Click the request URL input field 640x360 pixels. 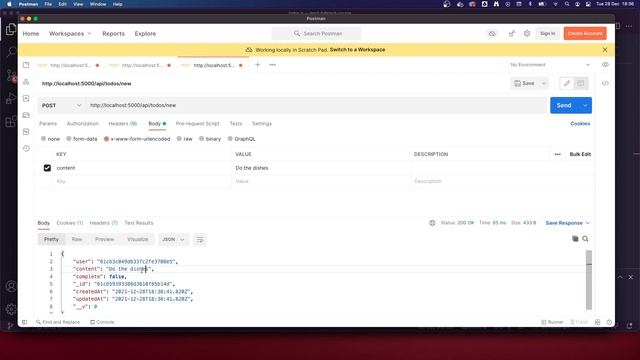pos(316,105)
